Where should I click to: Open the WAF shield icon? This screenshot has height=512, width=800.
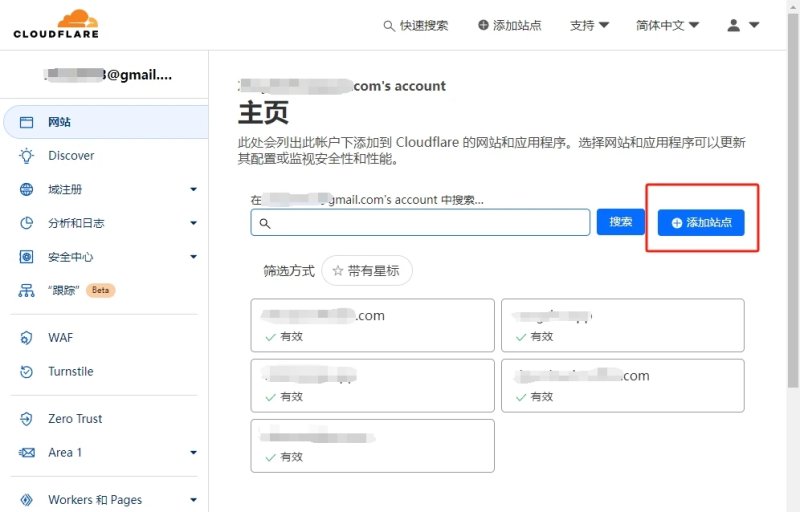click(x=27, y=338)
